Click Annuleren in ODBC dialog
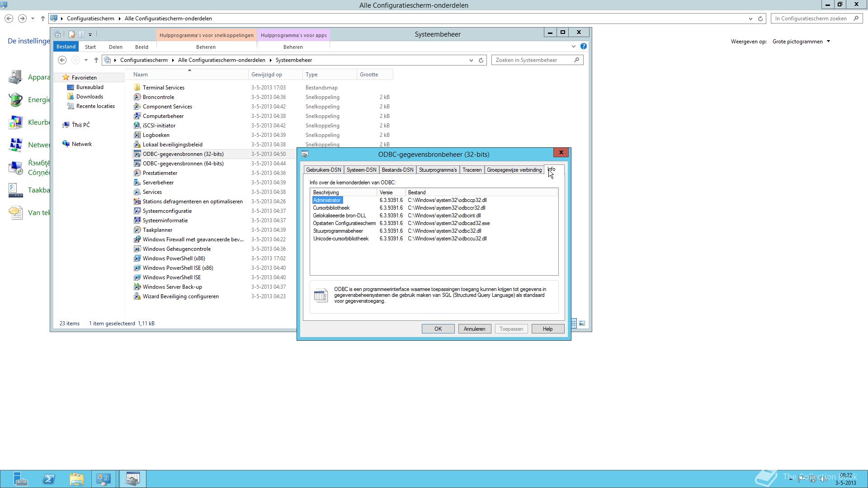The height and width of the screenshot is (488, 868). pyautogui.click(x=474, y=329)
